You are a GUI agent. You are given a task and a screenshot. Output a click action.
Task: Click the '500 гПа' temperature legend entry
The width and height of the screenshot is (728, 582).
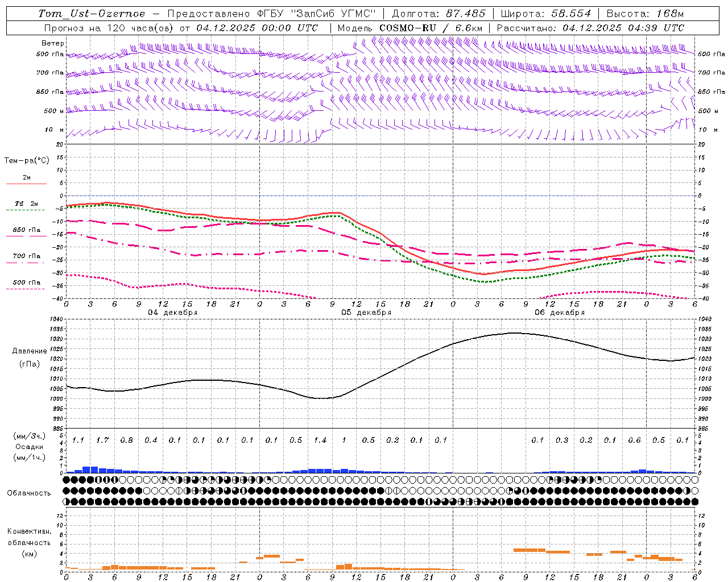click(27, 282)
